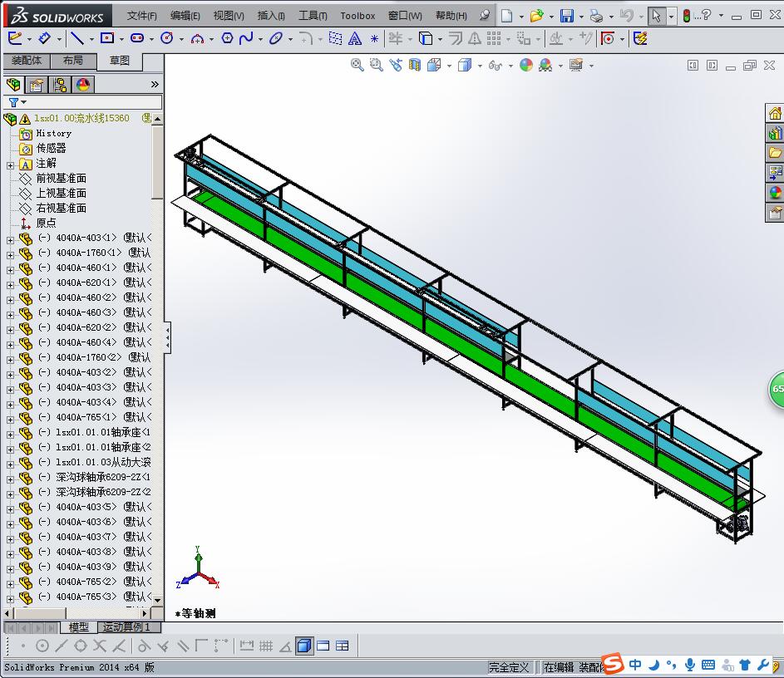
Task: Open the Line tool dropdown arrow
Action: click(91, 39)
